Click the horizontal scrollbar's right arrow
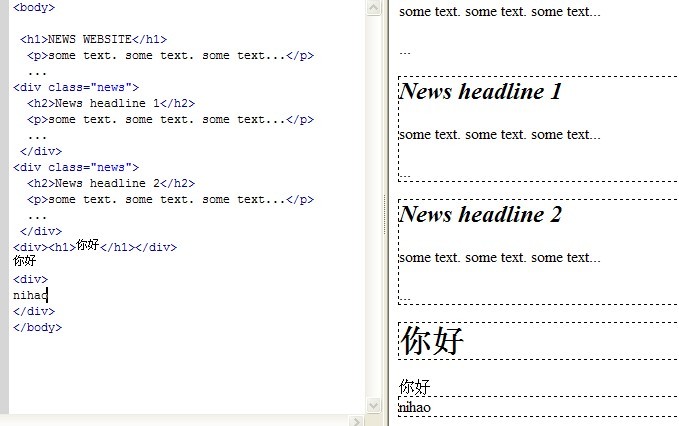 click(x=356, y=421)
